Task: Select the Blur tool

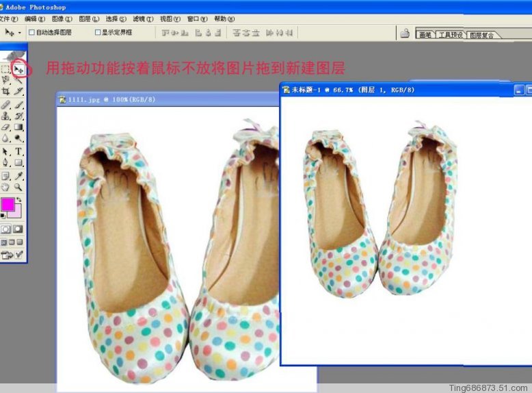Action: click(x=5, y=138)
